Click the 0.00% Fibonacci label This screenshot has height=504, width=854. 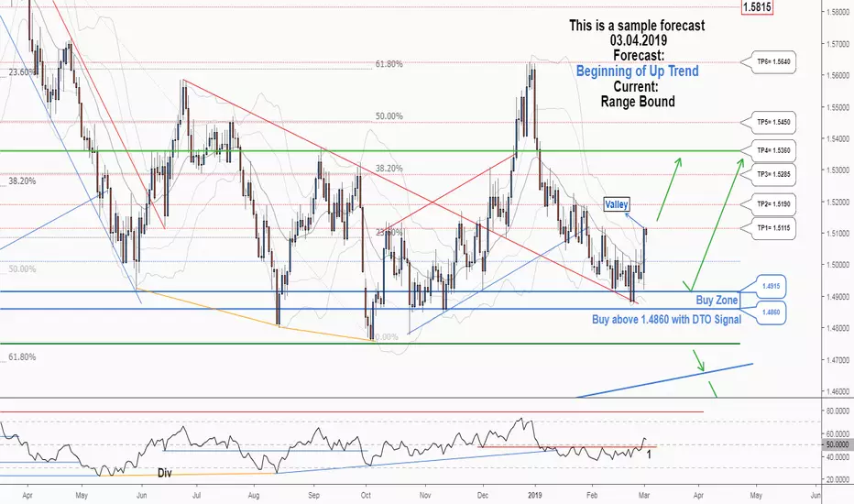(x=388, y=337)
